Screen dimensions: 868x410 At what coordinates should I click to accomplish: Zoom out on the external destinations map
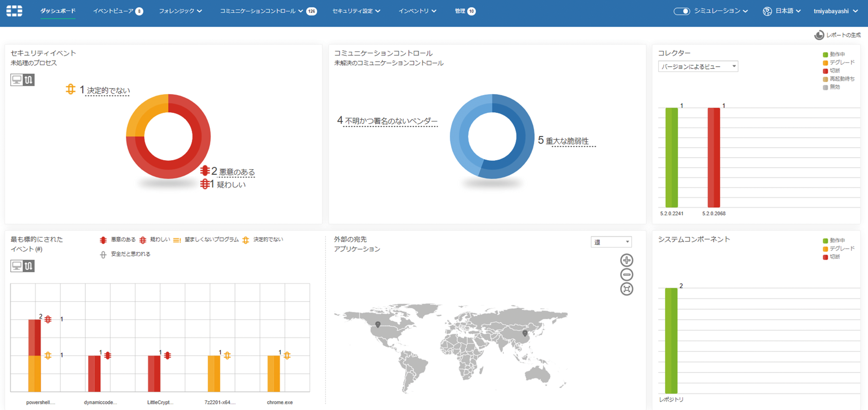627,274
